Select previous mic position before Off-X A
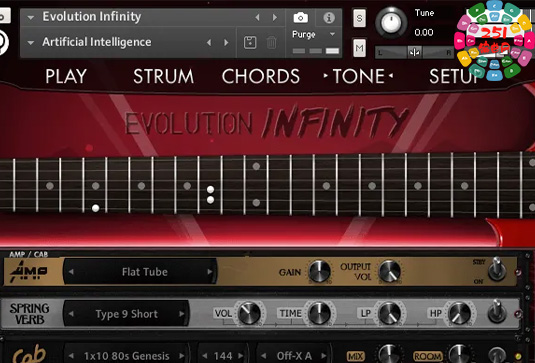This screenshot has width=535, height=363. tap(263, 356)
